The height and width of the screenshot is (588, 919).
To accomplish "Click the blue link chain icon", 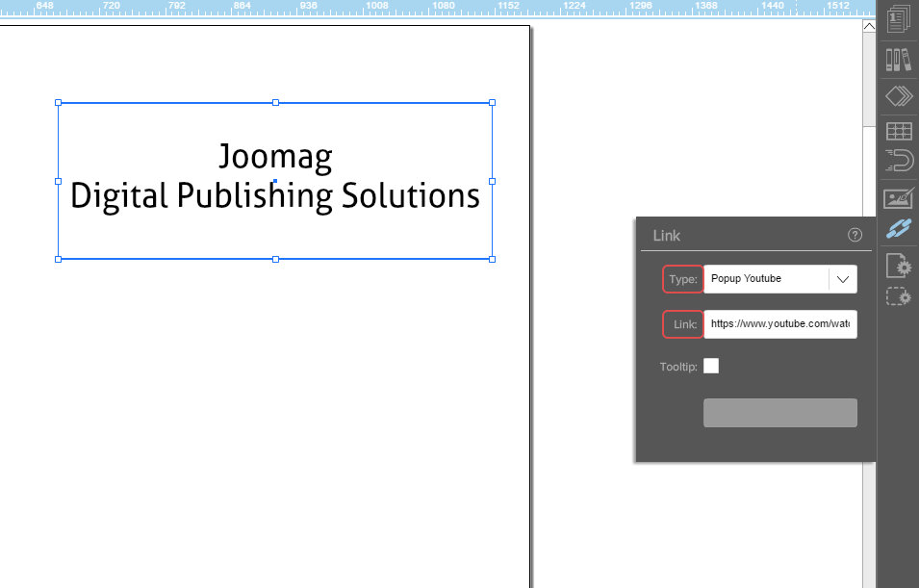I will click(898, 229).
